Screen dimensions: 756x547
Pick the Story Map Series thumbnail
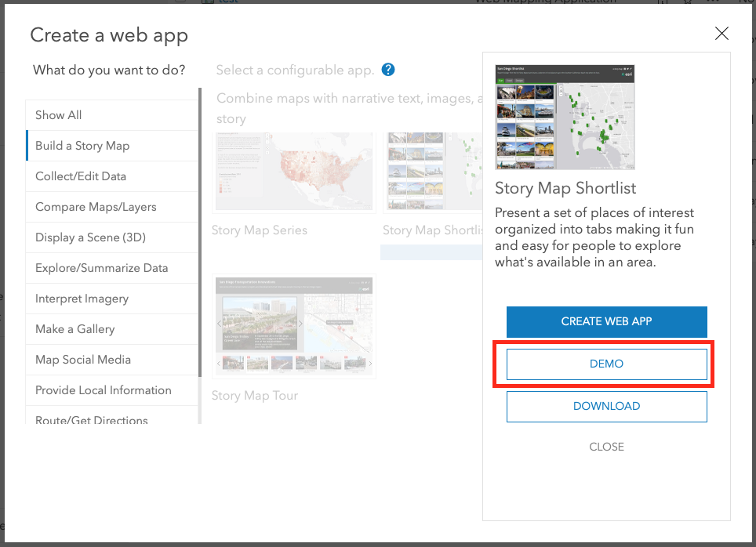point(293,172)
